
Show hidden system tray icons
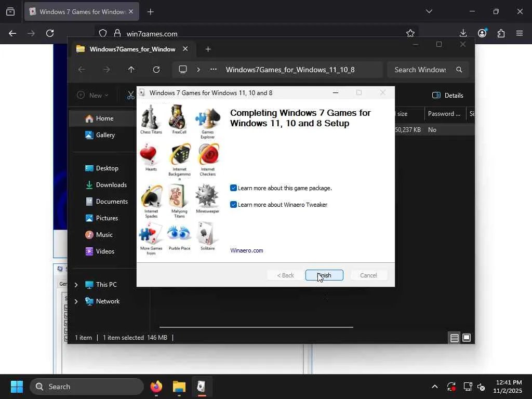pos(435,387)
